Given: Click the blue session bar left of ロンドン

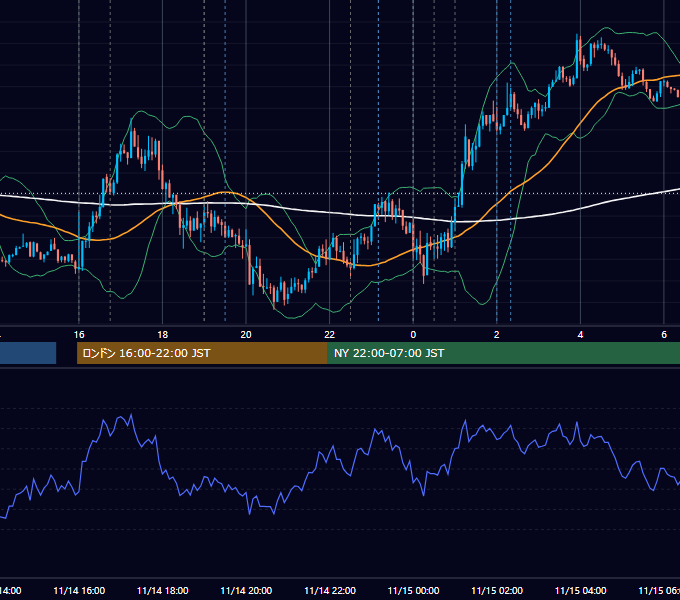Looking at the screenshot, I should 28,353.
